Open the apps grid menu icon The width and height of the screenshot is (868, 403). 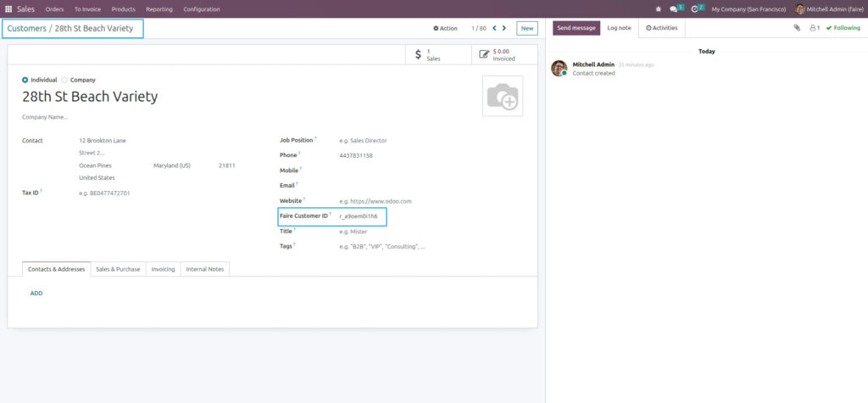pyautogui.click(x=8, y=9)
